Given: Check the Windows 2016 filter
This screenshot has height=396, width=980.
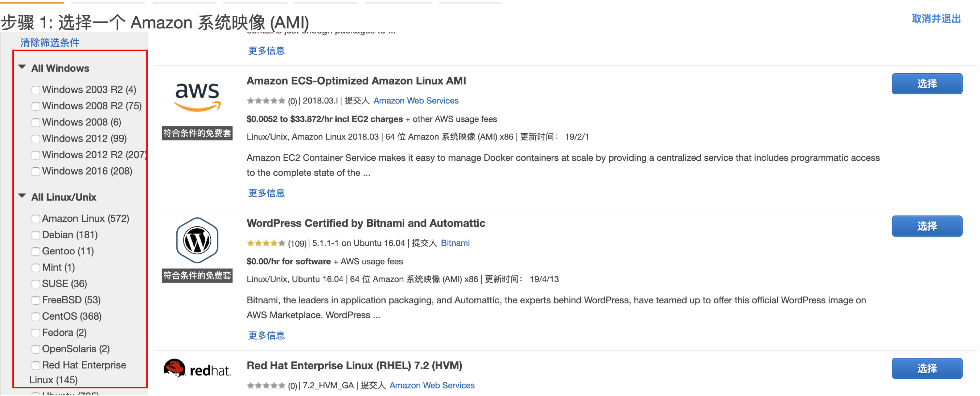Looking at the screenshot, I should point(36,172).
